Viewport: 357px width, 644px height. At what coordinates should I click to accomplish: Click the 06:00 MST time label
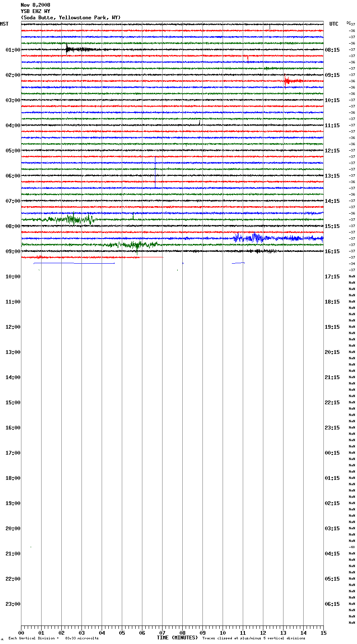(x=13, y=176)
